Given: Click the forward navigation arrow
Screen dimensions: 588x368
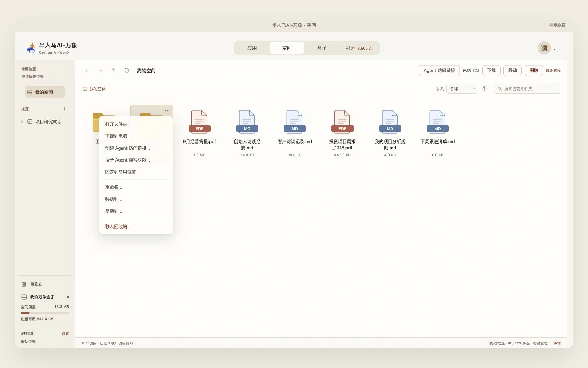Looking at the screenshot, I should click(x=100, y=71).
